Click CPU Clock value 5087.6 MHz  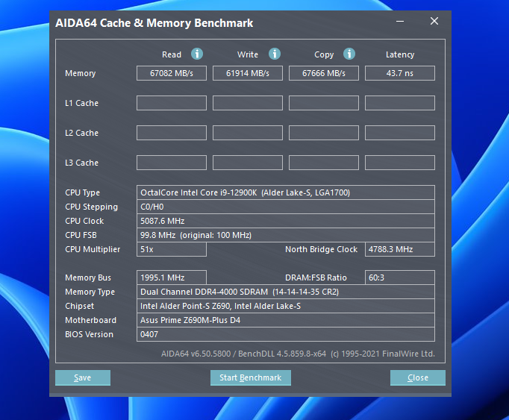click(286, 221)
